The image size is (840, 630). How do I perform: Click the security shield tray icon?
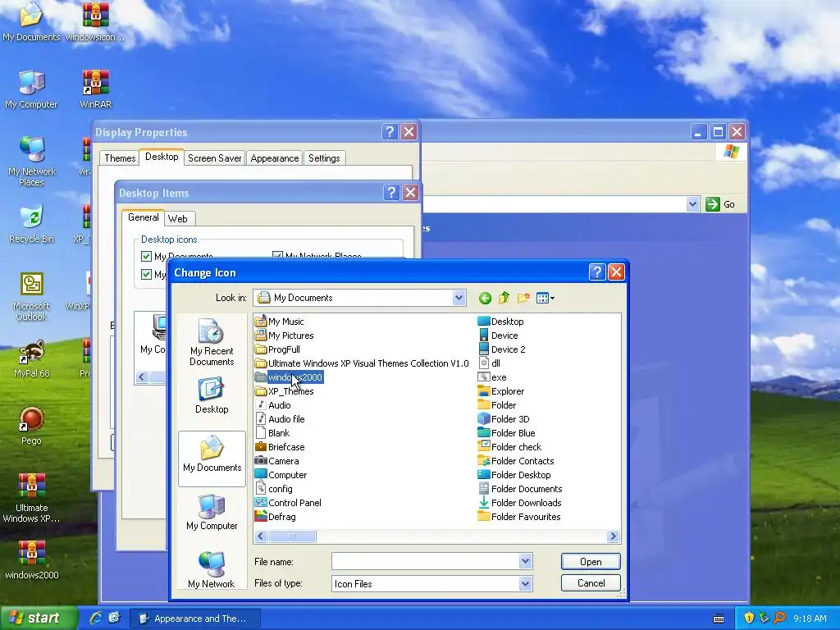(749, 619)
